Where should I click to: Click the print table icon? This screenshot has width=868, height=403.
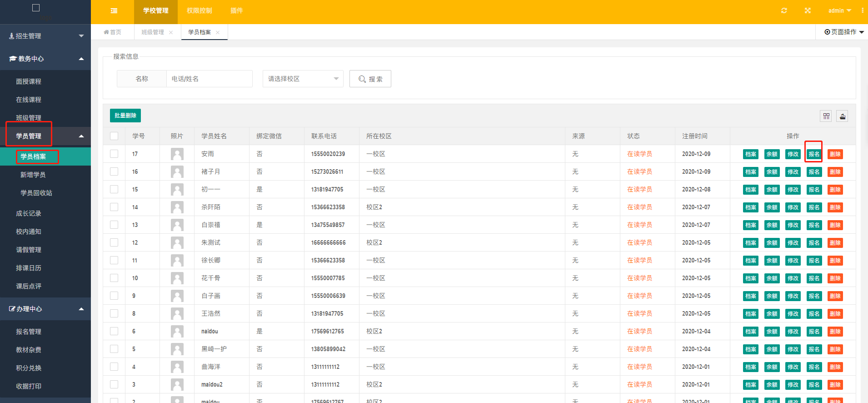(x=842, y=116)
